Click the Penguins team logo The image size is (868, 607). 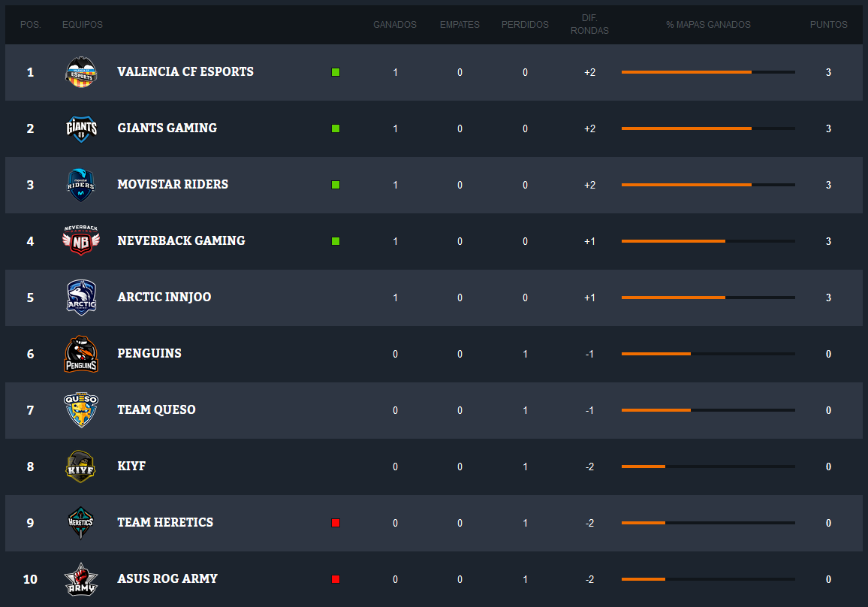coord(81,354)
